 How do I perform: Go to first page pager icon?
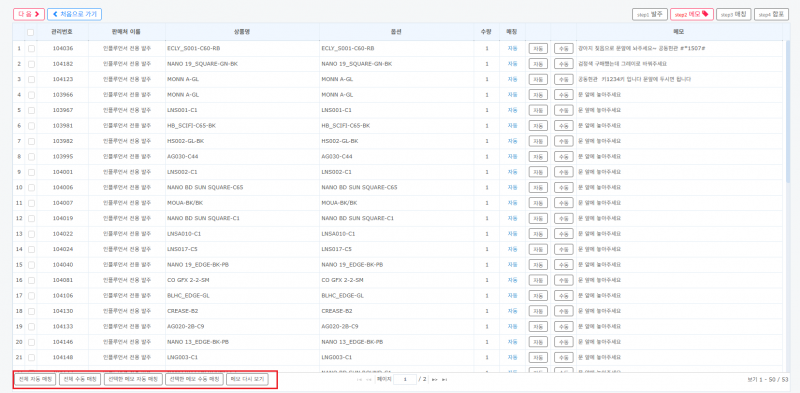pyautogui.click(x=360, y=380)
